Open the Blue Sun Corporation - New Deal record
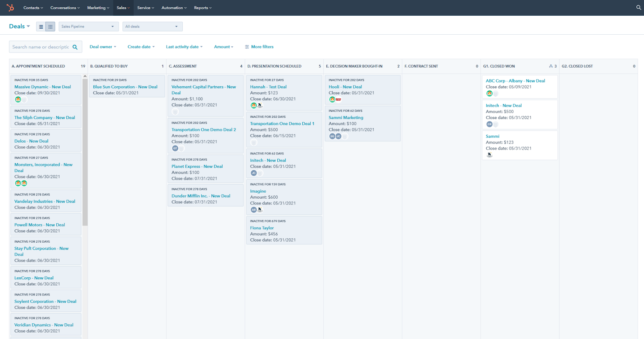 [x=125, y=87]
